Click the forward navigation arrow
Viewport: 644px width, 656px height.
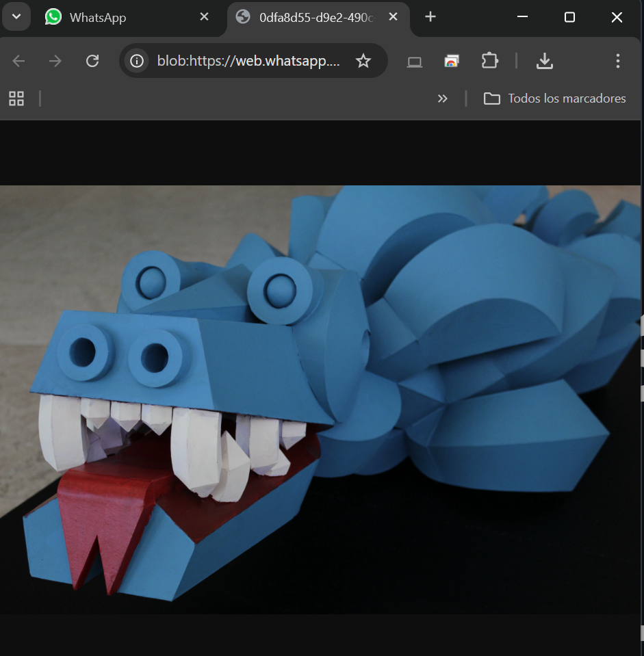coord(55,62)
